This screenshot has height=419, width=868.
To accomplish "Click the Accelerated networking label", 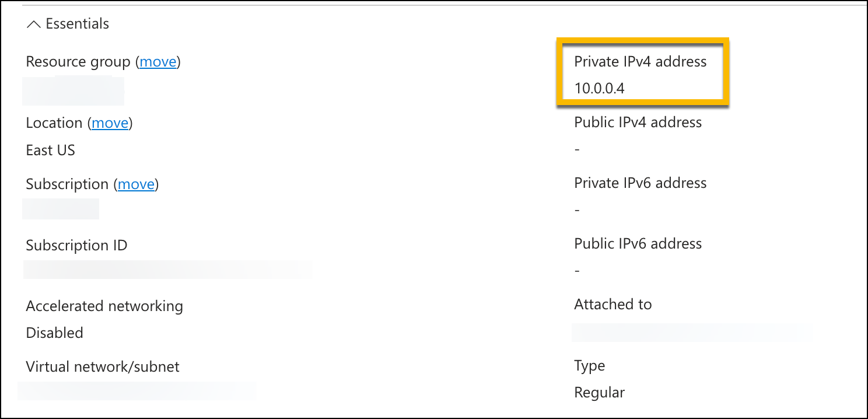I will (x=104, y=306).
